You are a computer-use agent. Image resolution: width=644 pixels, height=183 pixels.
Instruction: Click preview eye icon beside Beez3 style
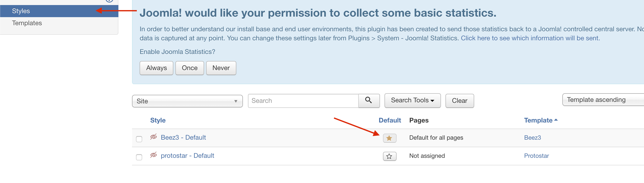pyautogui.click(x=153, y=137)
